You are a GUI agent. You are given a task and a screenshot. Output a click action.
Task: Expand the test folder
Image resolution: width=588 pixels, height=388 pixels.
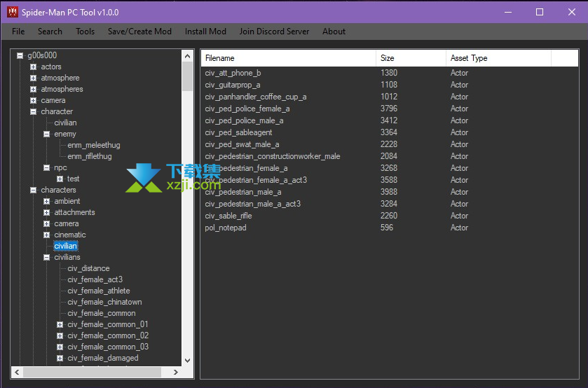(x=60, y=179)
